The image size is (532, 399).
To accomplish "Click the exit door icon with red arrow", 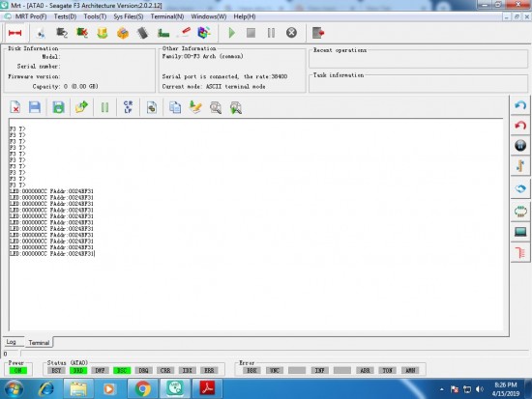I will (318, 33).
